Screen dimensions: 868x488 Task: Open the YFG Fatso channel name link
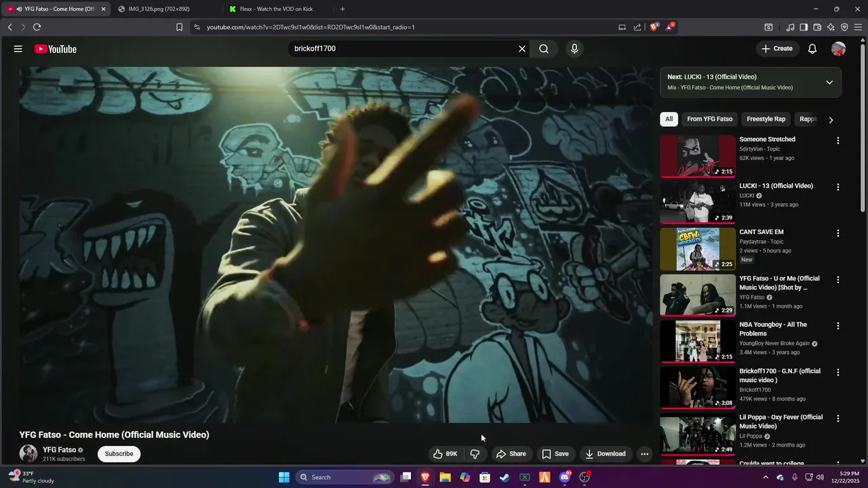(x=60, y=450)
